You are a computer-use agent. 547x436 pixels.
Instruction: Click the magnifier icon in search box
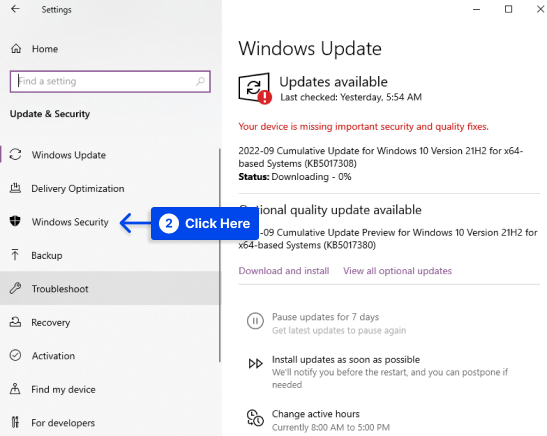click(x=200, y=81)
